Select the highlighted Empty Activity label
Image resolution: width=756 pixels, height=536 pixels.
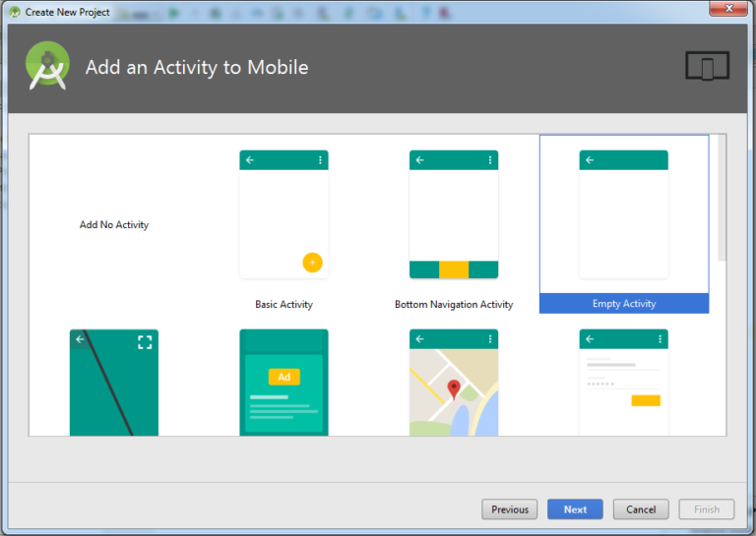(x=624, y=304)
